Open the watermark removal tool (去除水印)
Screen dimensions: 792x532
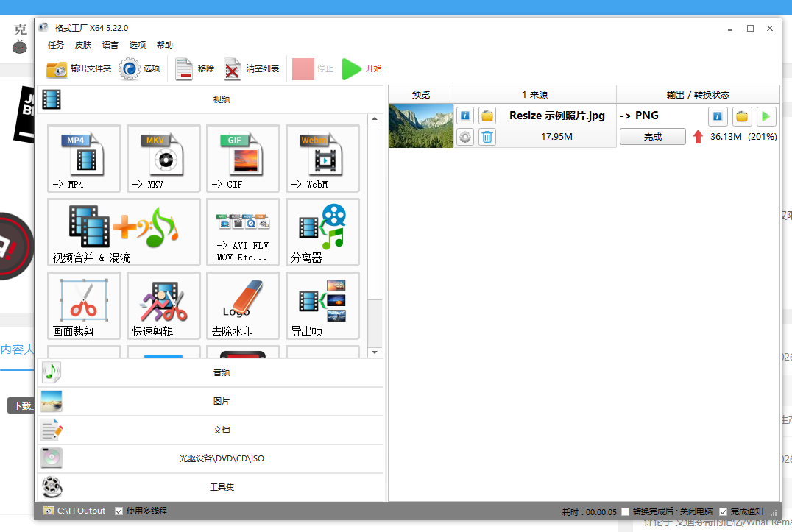coord(243,305)
